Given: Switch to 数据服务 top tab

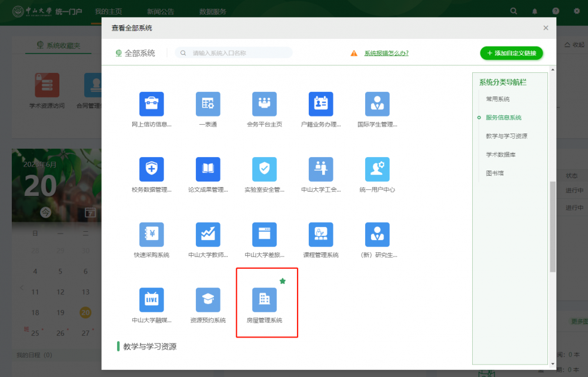Looking at the screenshot, I should pyautogui.click(x=213, y=12).
